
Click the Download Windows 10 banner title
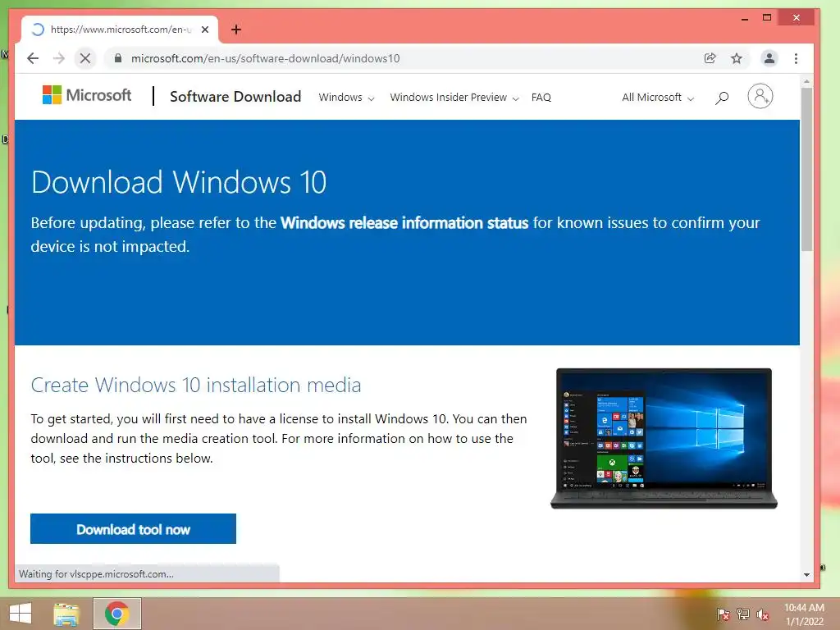coord(178,182)
